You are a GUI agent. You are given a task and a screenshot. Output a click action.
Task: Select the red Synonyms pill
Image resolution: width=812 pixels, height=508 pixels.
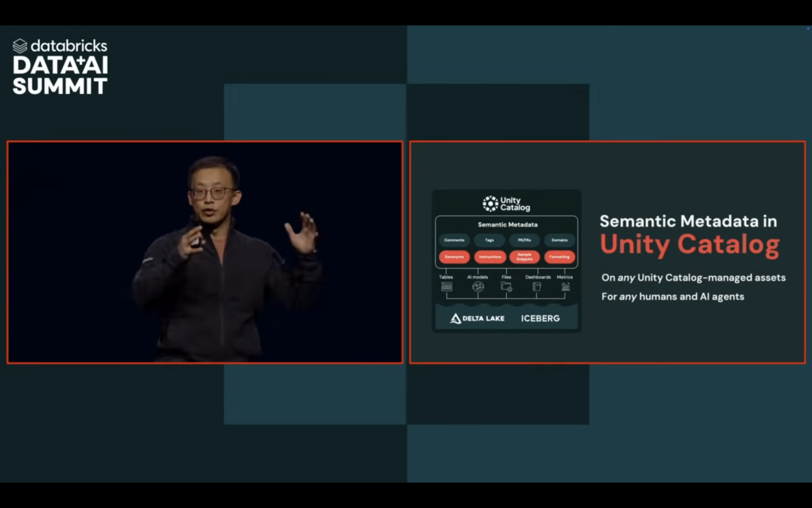pyautogui.click(x=455, y=257)
